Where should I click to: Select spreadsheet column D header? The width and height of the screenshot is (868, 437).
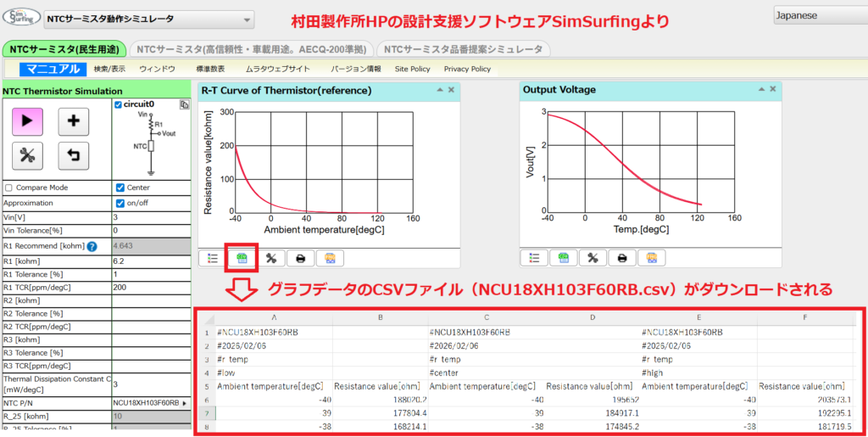coord(592,318)
